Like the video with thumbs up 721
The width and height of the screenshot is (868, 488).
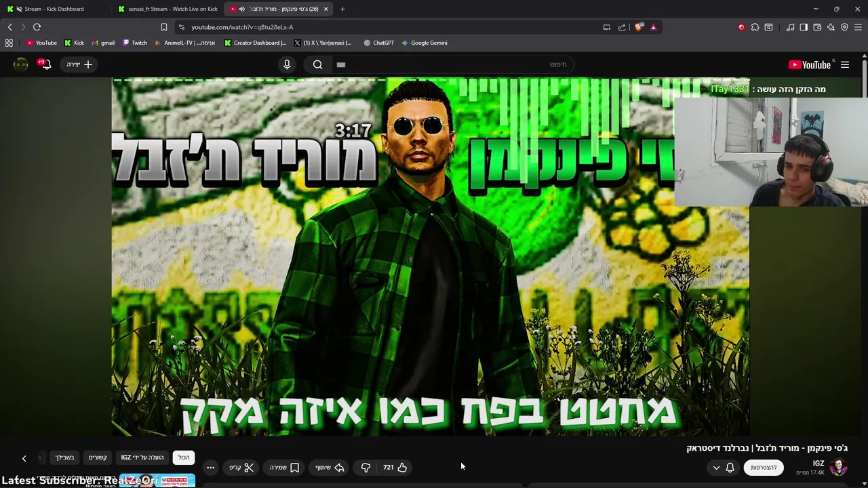click(x=395, y=468)
